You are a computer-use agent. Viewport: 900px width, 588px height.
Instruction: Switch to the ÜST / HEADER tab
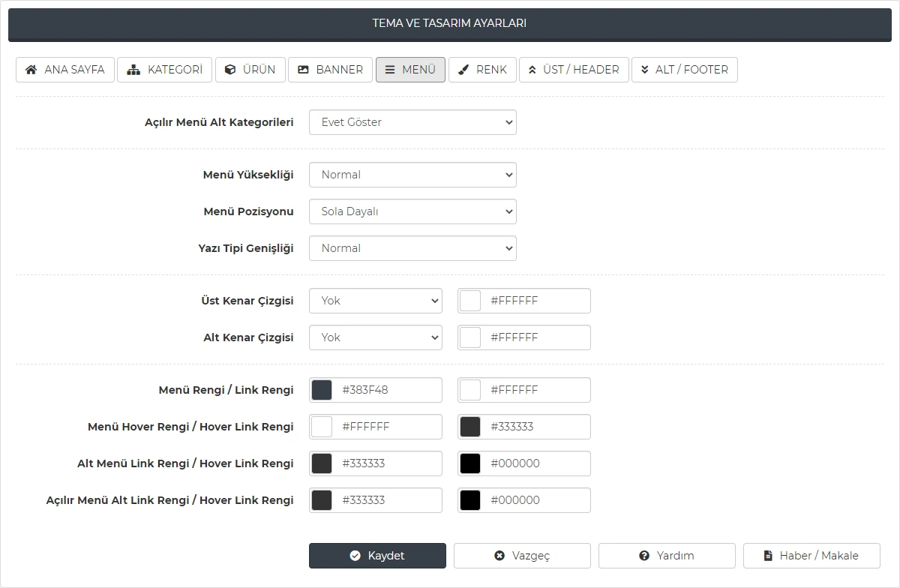(574, 70)
